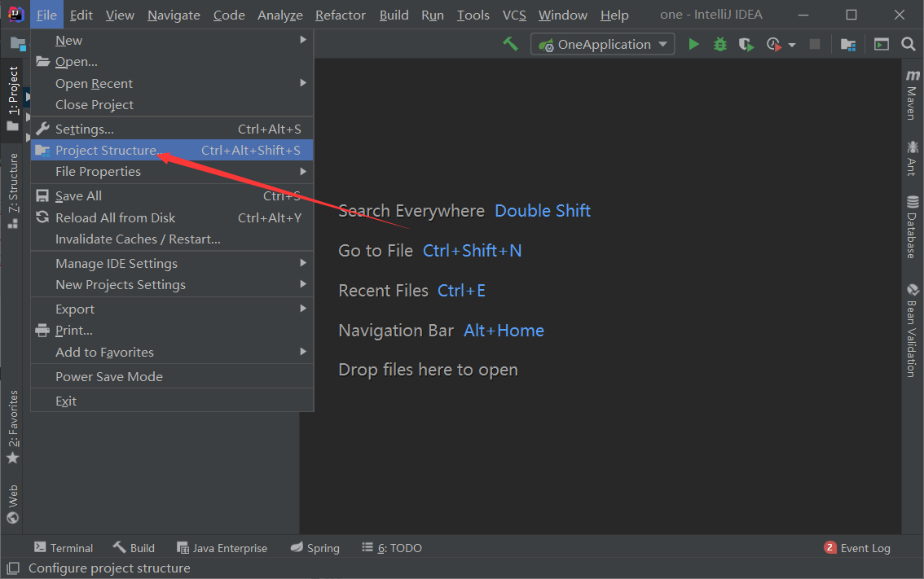Open the Maven tool window
This screenshot has height=579, width=924.
913,94
